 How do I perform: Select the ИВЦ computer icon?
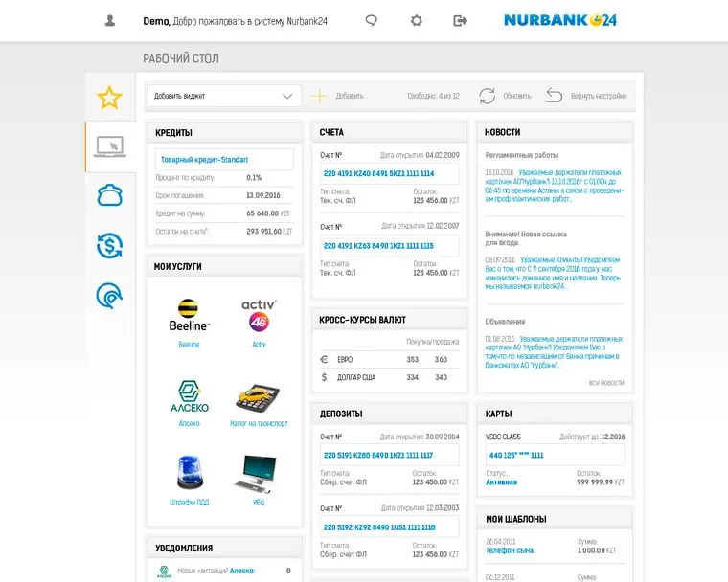coord(256,474)
